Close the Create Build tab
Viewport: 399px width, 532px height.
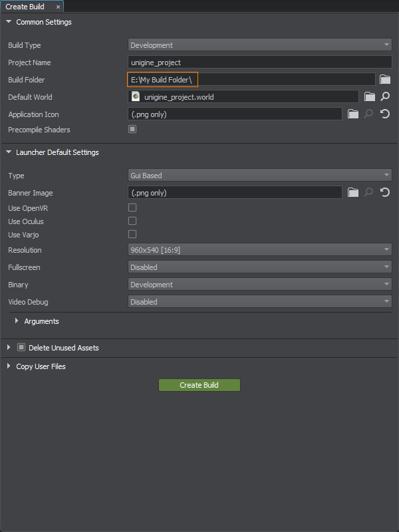click(x=58, y=7)
